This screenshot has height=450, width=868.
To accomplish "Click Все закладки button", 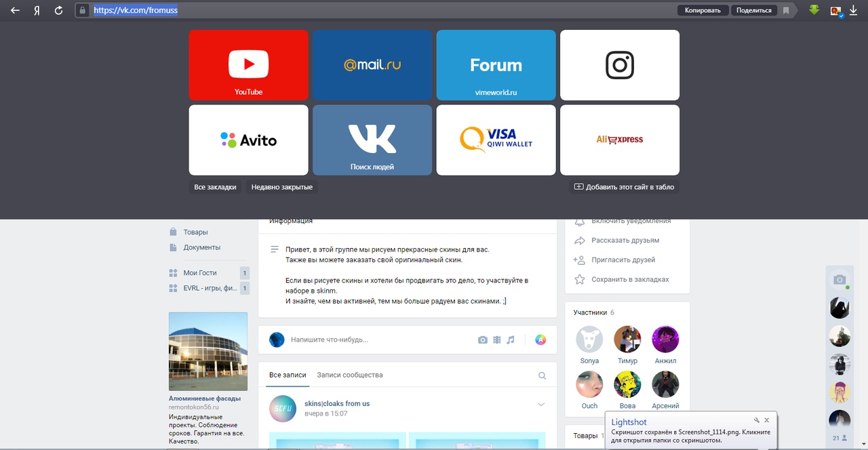I will pyautogui.click(x=215, y=187).
